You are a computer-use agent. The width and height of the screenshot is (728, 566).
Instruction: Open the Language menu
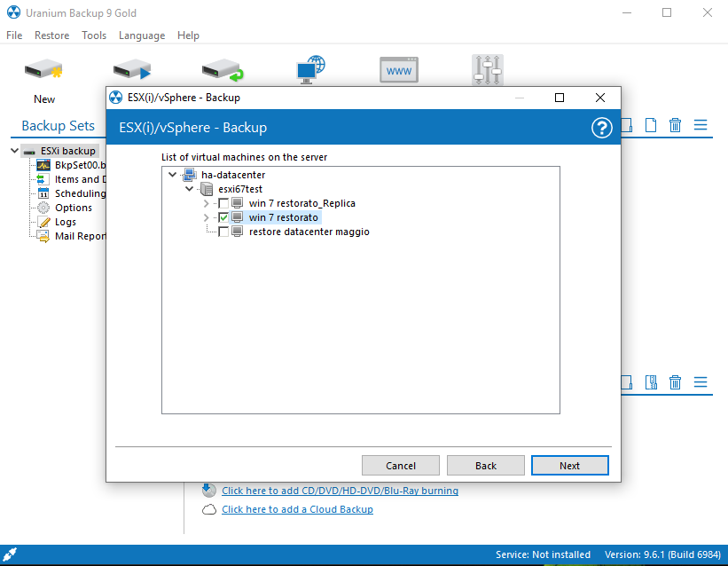[x=142, y=35]
